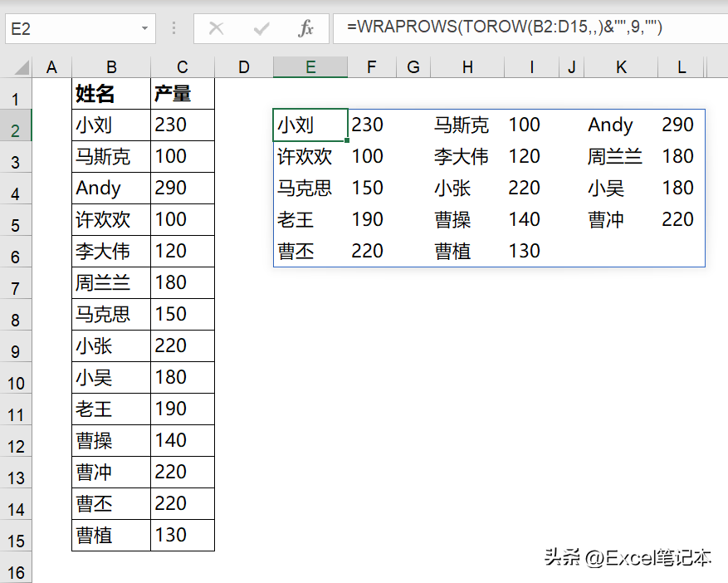This screenshot has height=583, width=728.
Task: Click result cell E5 containing 老王
Action: (x=310, y=220)
